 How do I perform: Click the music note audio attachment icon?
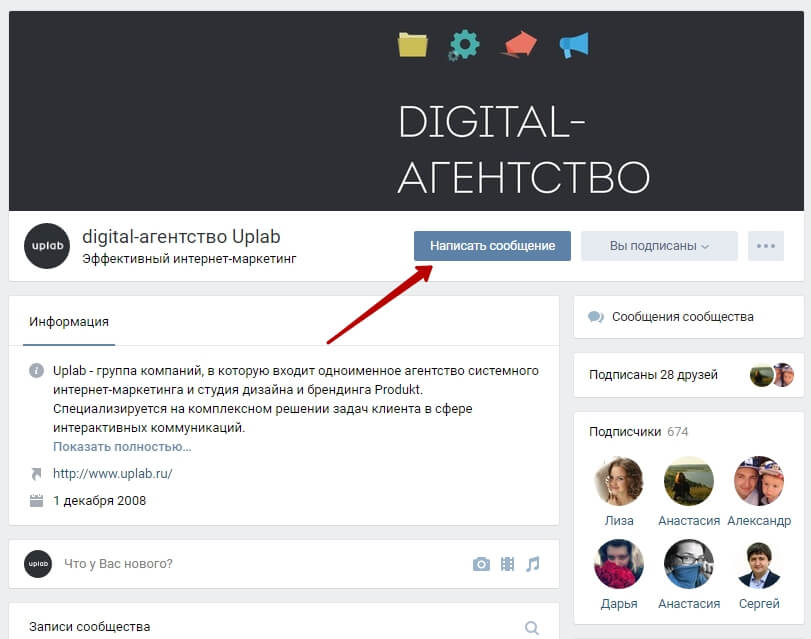533,564
